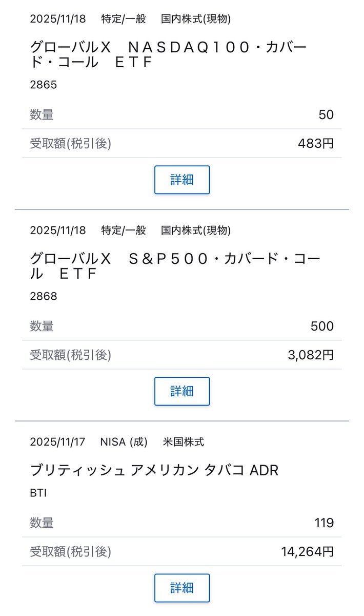Click the 14,264円 received amount
Screen dimensions: 364x616
pyautogui.click(x=307, y=552)
